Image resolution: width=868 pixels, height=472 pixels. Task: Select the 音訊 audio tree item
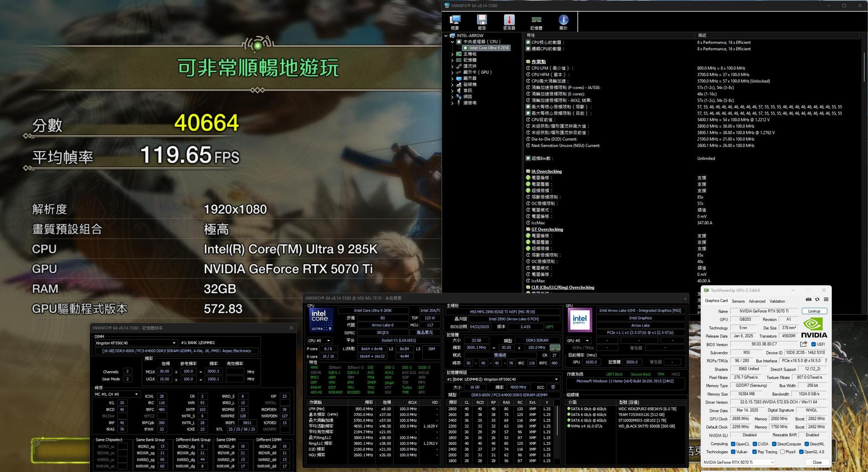[x=467, y=90]
